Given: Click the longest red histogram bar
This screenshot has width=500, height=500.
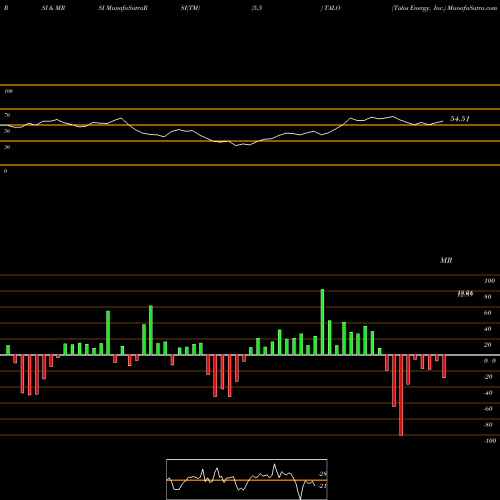Looking at the screenshot, I should pyautogui.click(x=401, y=395).
